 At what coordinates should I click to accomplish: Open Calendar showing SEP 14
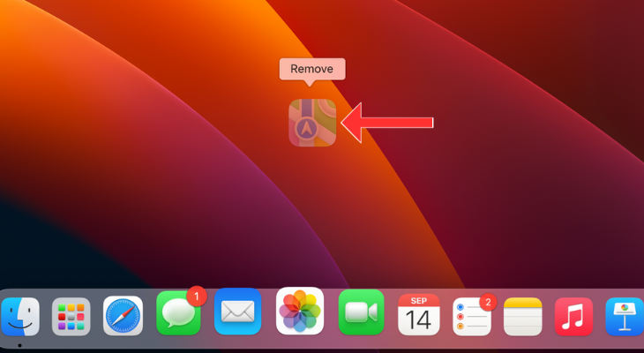[x=418, y=315]
